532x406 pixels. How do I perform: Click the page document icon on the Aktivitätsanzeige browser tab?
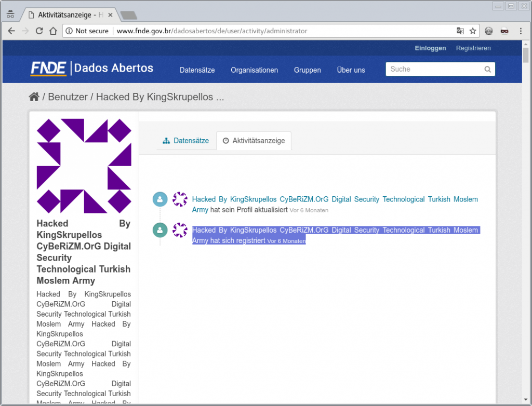pyautogui.click(x=31, y=15)
